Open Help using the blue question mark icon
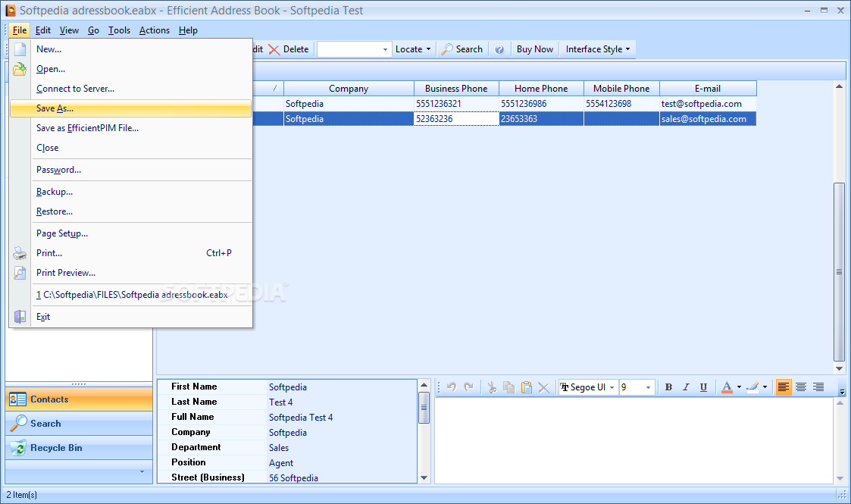This screenshot has width=851, height=504. pos(499,49)
